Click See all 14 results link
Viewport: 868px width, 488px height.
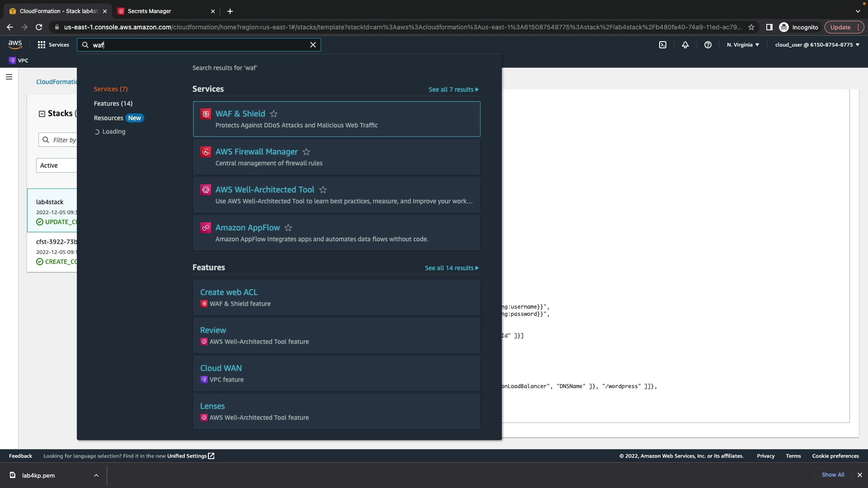tap(451, 268)
